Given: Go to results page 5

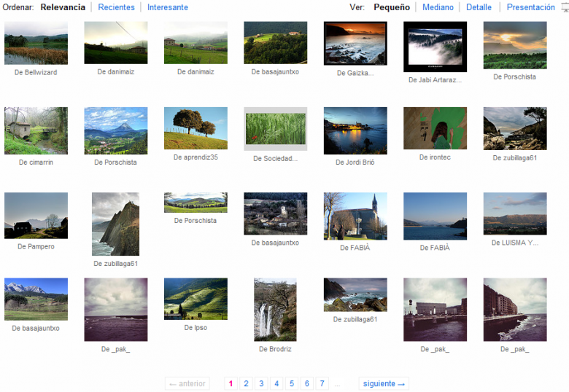Looking at the screenshot, I should pos(292,383).
